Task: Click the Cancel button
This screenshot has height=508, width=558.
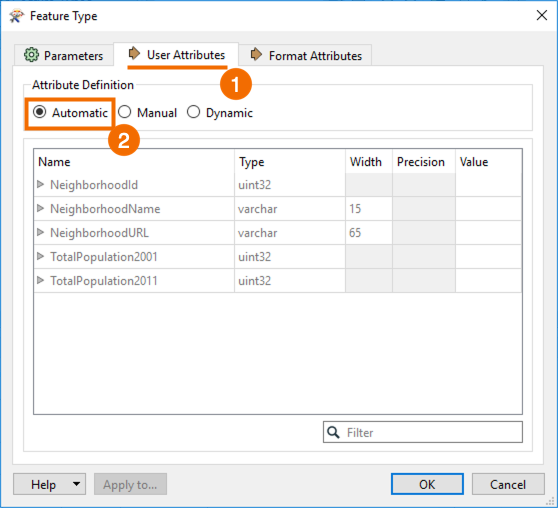Action: click(508, 484)
